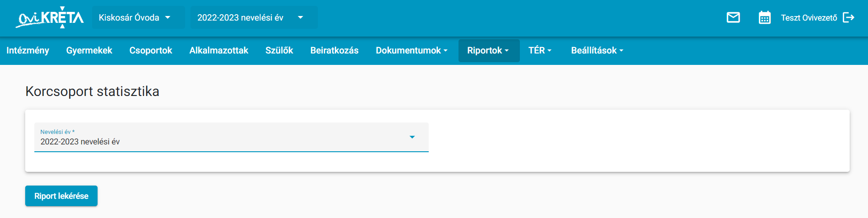Open the TÉR dropdown menu
This screenshot has height=218, width=868.
(540, 50)
